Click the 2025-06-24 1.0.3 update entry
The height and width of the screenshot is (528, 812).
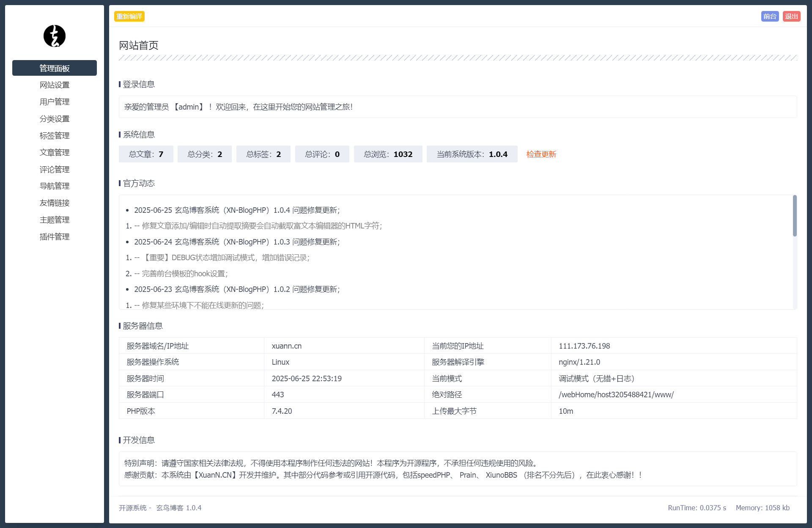point(237,242)
